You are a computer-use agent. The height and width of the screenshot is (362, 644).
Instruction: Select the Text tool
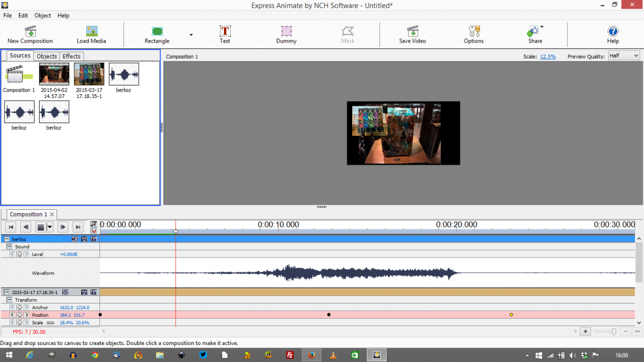pos(225,31)
